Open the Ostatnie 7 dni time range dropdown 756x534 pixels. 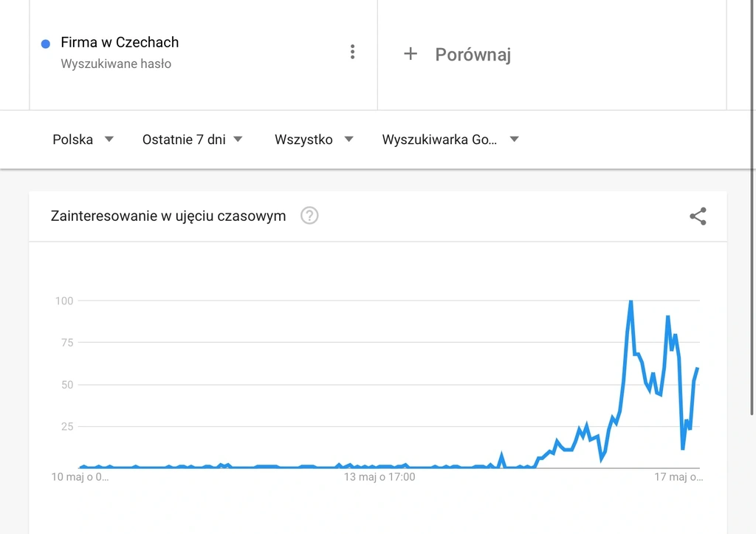point(193,140)
